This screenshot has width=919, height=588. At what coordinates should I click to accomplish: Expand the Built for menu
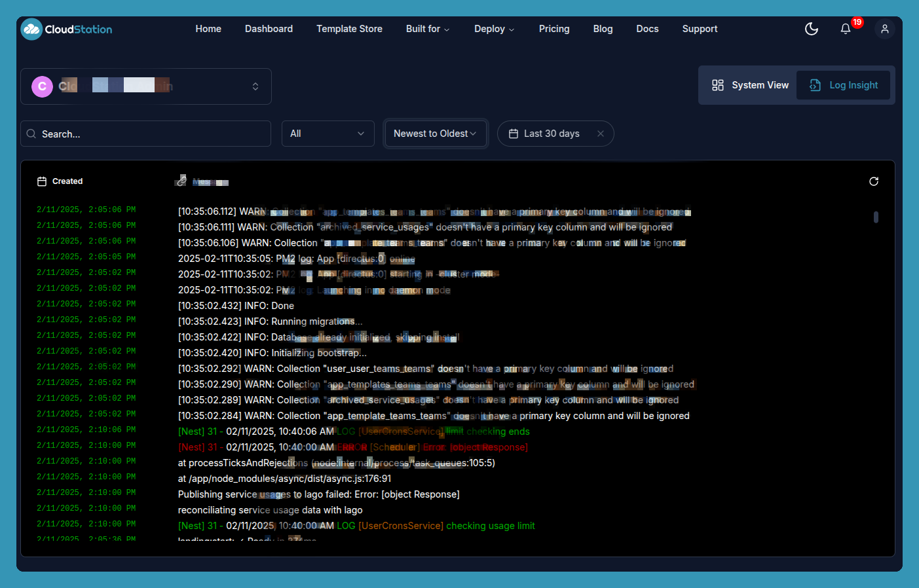[428, 29]
